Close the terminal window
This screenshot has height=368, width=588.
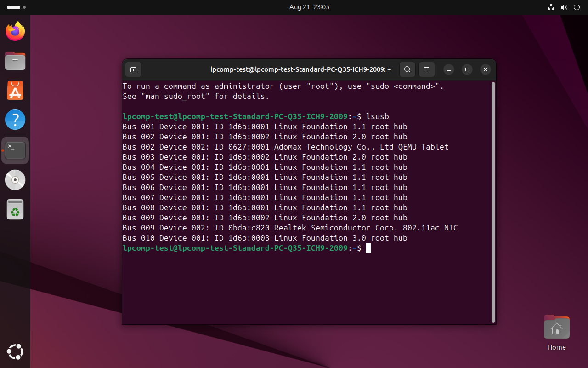[x=486, y=69]
